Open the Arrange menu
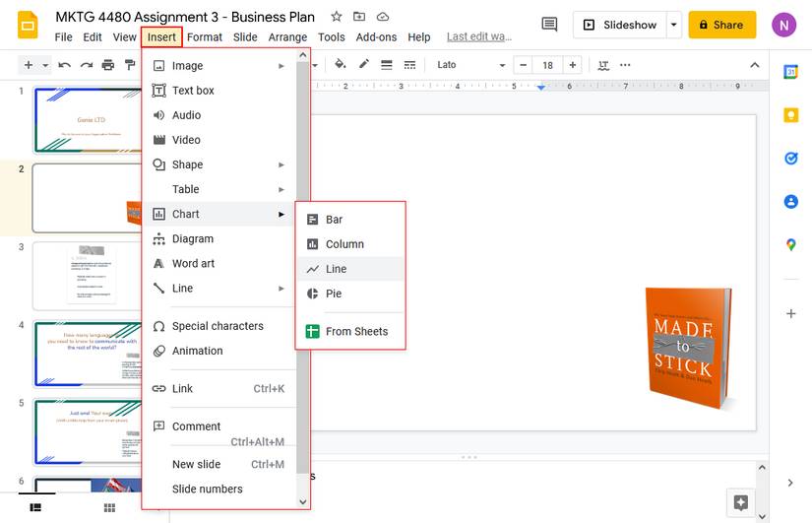 point(287,37)
